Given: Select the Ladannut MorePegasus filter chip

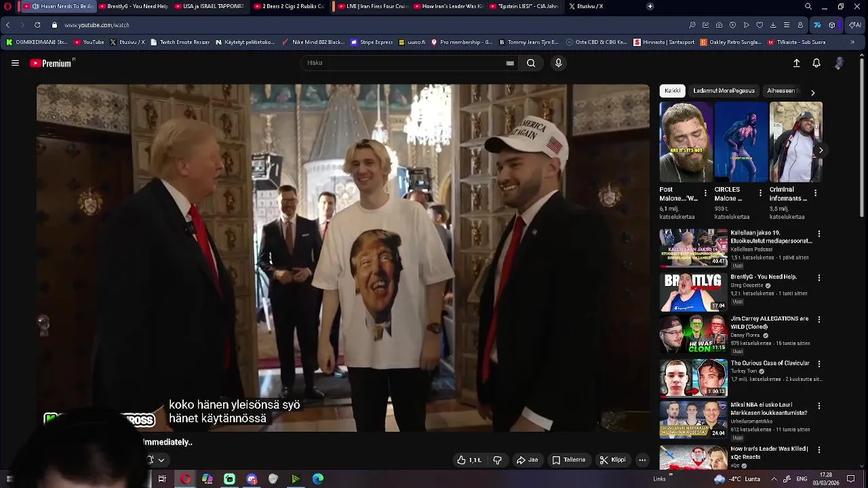Looking at the screenshot, I should [724, 91].
